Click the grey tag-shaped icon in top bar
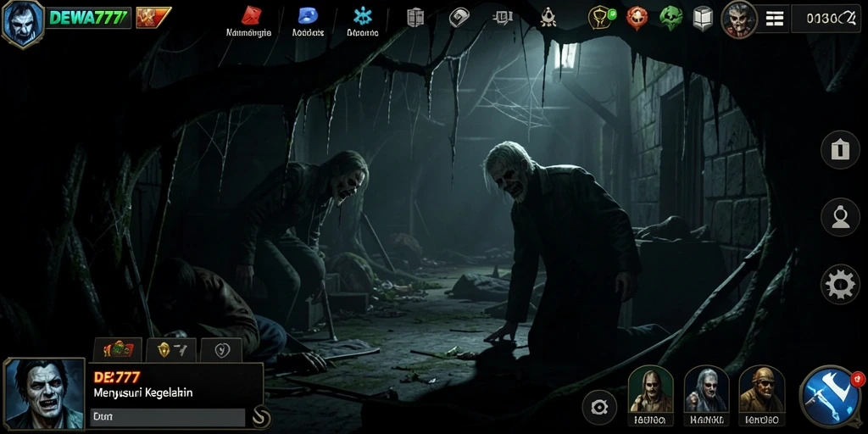The image size is (868, 434). click(x=459, y=18)
